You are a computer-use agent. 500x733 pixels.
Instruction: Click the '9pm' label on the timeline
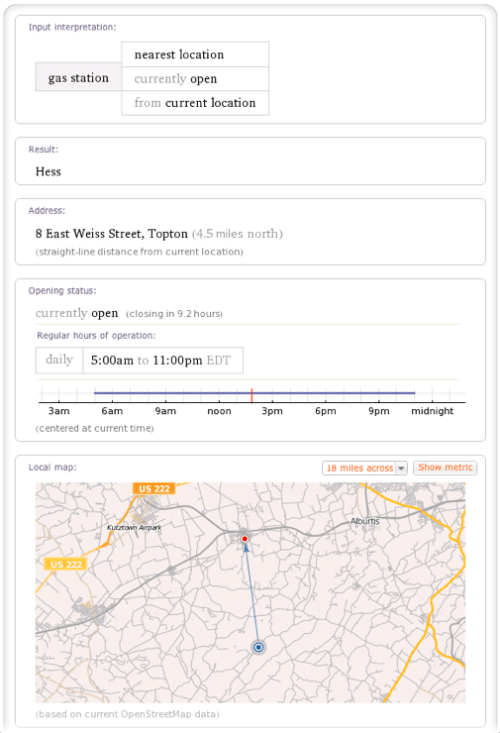379,411
